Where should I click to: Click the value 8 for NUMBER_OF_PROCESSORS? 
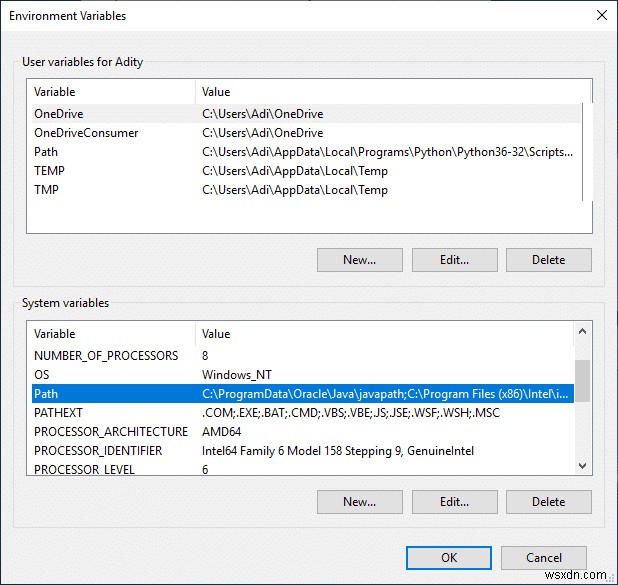click(205, 356)
